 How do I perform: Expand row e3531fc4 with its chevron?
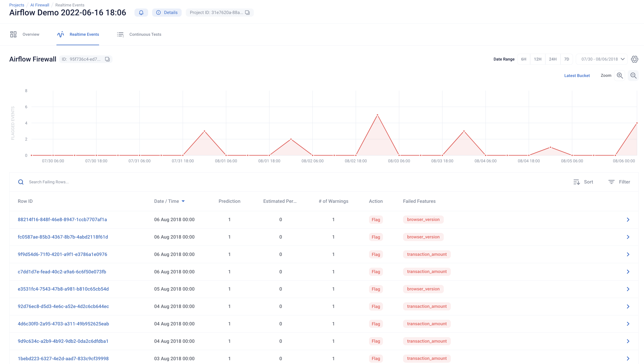pos(628,289)
